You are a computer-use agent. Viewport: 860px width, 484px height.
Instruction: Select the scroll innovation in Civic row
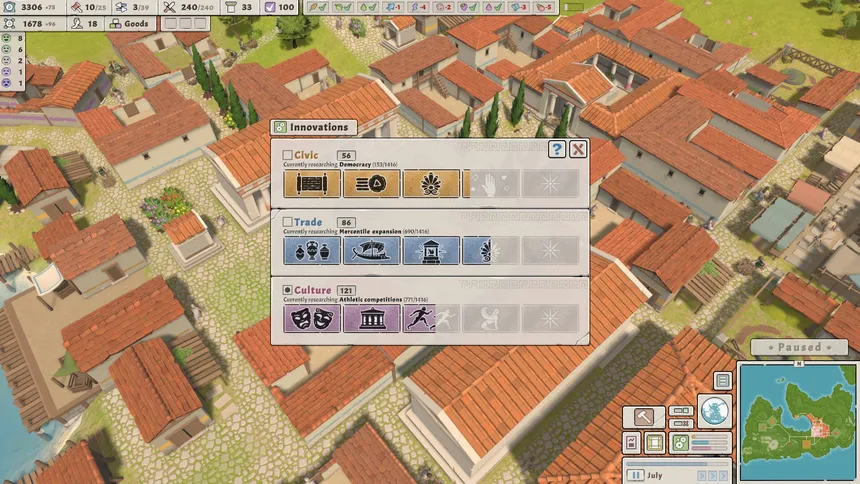coord(312,183)
